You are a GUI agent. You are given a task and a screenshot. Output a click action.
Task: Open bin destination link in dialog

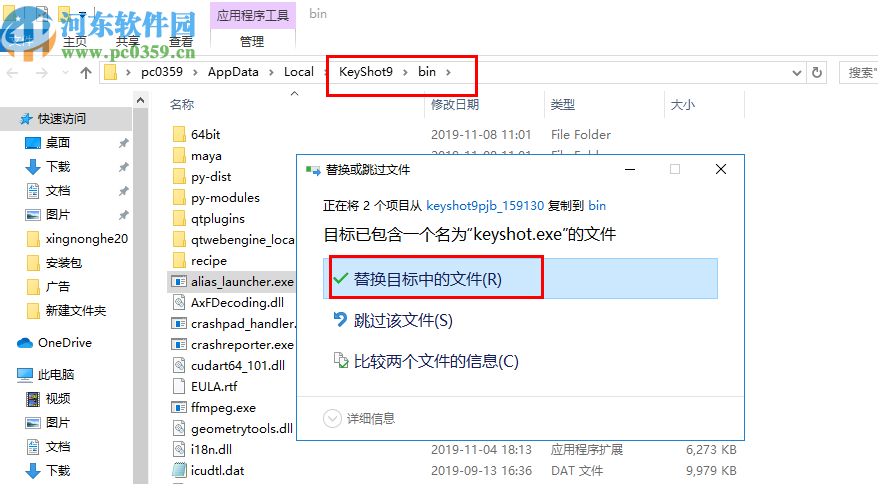tap(597, 206)
